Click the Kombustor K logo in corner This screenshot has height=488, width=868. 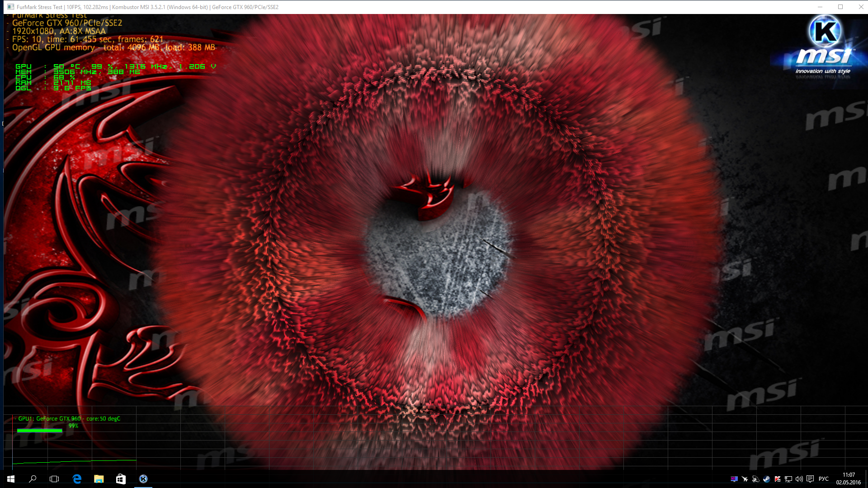click(x=826, y=31)
